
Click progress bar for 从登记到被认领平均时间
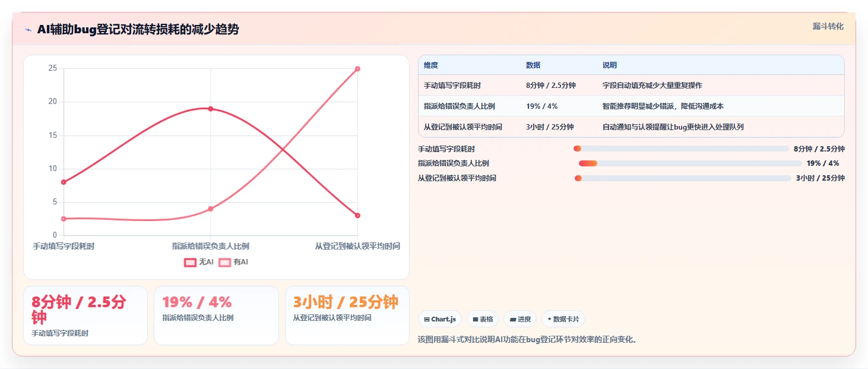pos(683,178)
